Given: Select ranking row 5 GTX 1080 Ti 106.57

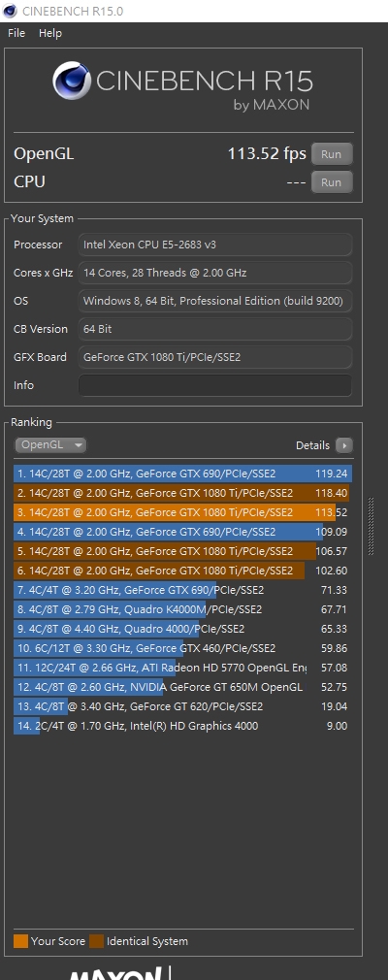Looking at the screenshot, I should point(183,551).
